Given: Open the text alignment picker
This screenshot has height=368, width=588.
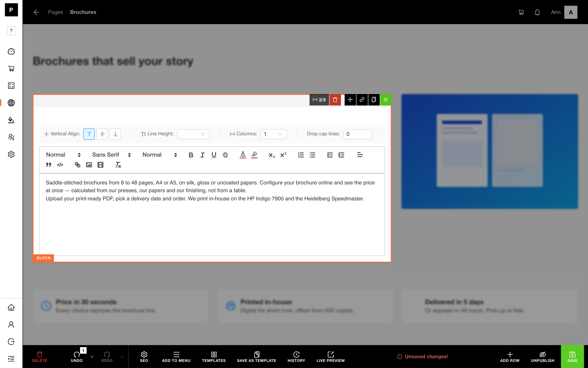Looking at the screenshot, I should (x=360, y=155).
